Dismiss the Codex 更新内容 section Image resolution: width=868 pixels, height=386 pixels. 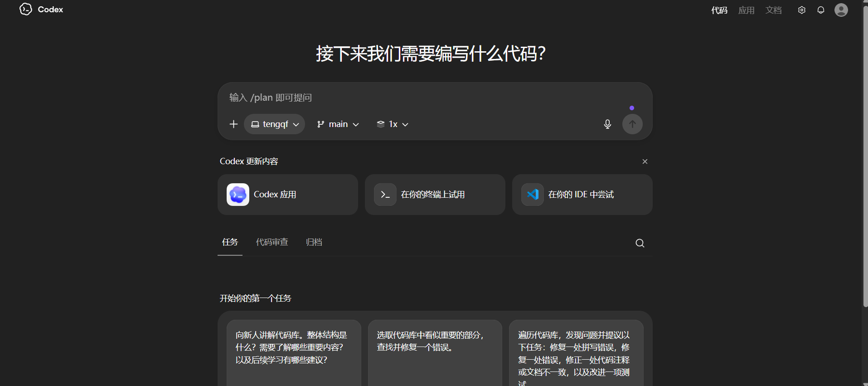point(645,161)
